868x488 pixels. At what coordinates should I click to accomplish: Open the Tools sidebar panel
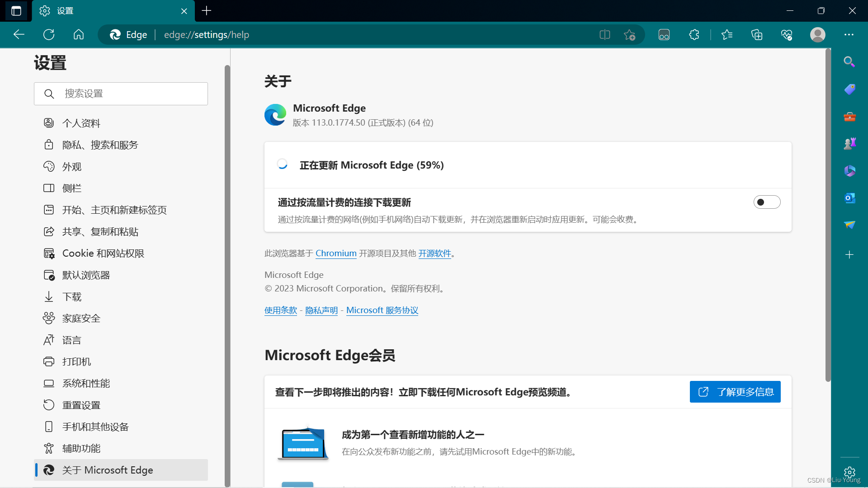(850, 117)
